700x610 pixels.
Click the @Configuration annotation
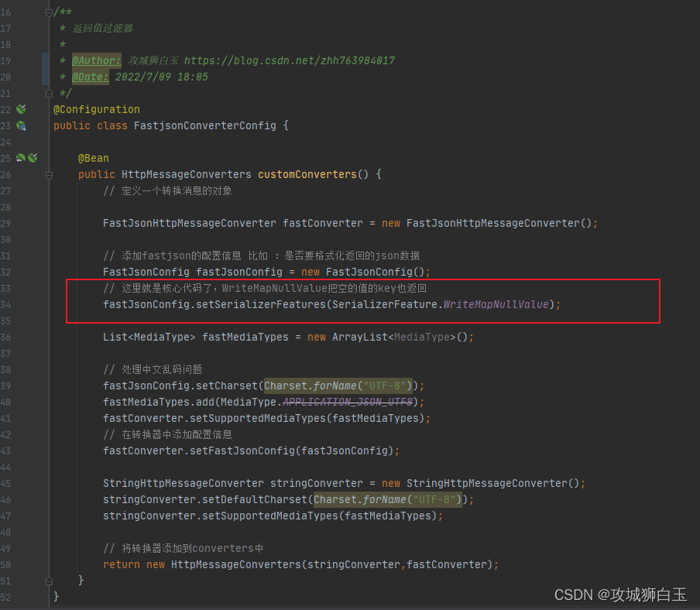click(x=97, y=109)
